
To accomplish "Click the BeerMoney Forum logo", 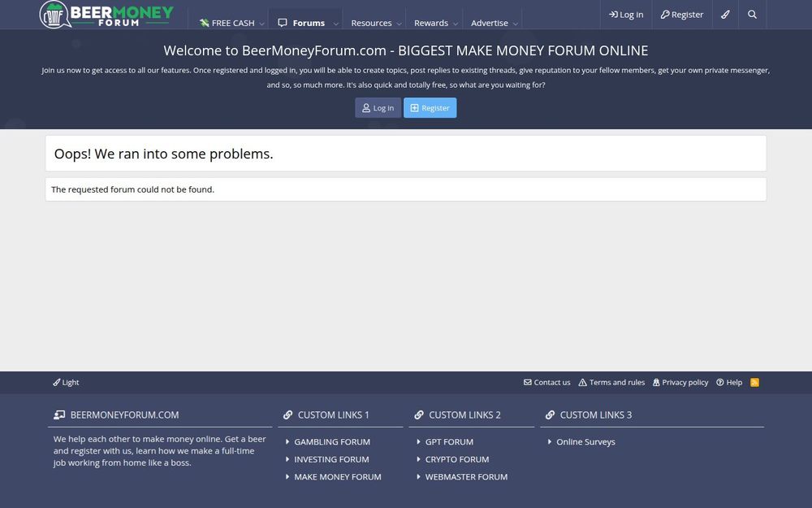I will pyautogui.click(x=106, y=15).
